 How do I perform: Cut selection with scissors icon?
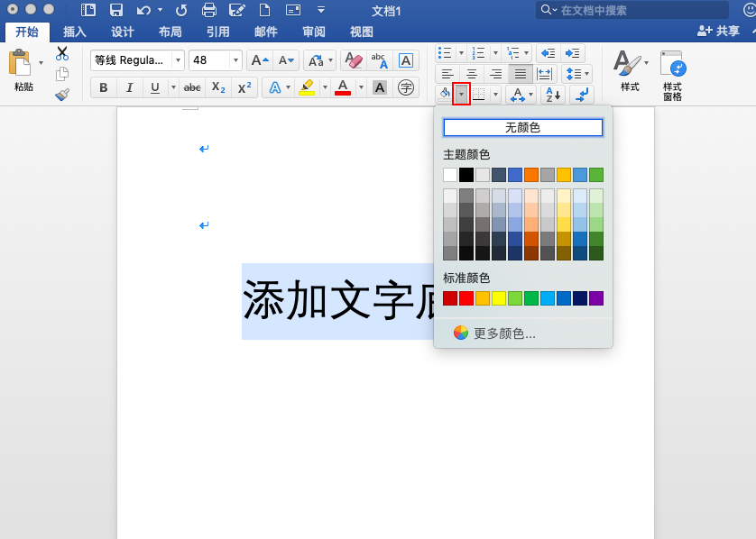[62, 53]
